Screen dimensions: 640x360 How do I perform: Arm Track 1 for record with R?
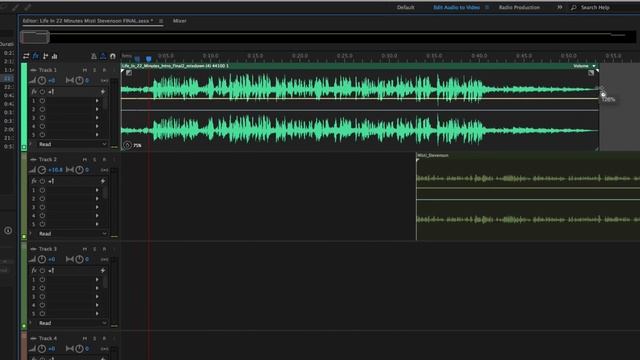tap(104, 70)
